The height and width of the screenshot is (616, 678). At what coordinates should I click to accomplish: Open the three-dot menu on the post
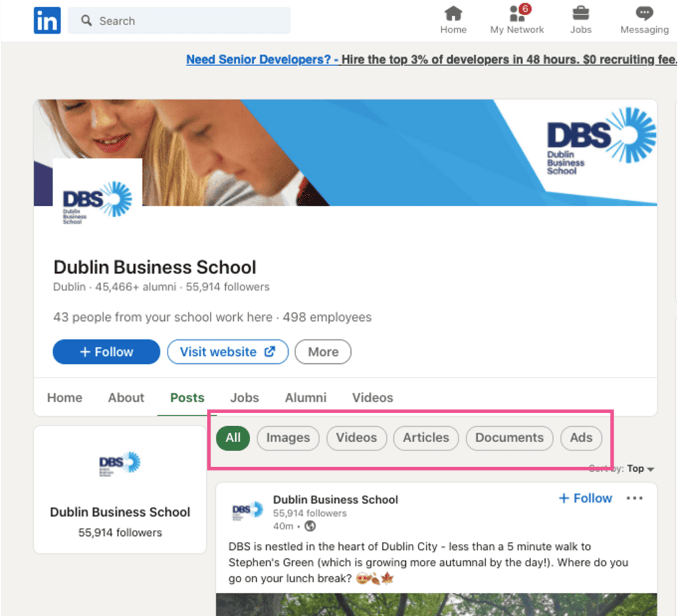coord(634,498)
